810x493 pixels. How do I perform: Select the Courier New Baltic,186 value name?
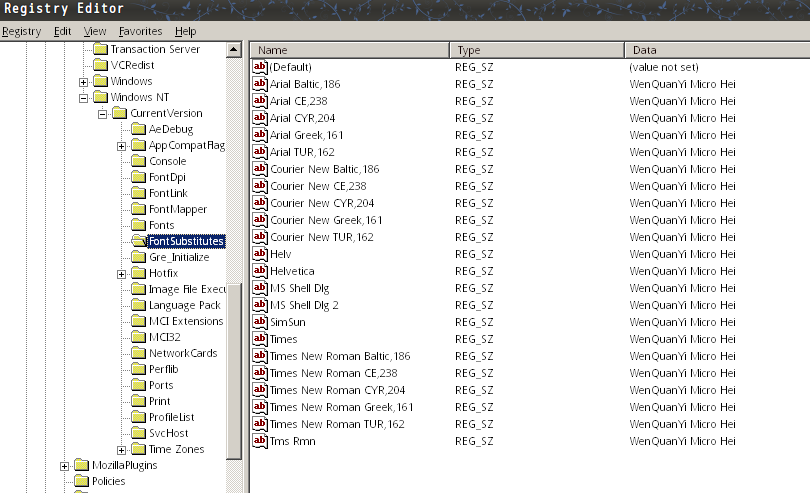(324, 170)
